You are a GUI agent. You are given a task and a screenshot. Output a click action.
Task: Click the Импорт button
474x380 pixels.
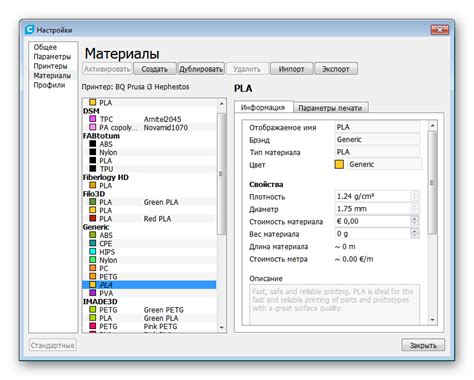pyautogui.click(x=291, y=69)
